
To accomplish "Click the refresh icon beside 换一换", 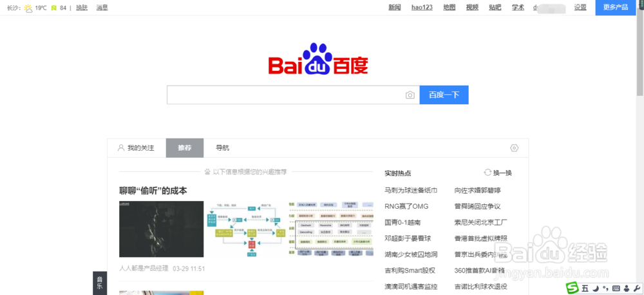I will point(488,173).
